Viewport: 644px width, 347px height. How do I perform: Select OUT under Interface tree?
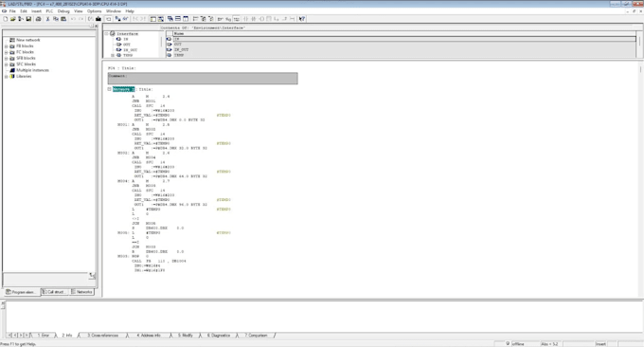[127, 45]
